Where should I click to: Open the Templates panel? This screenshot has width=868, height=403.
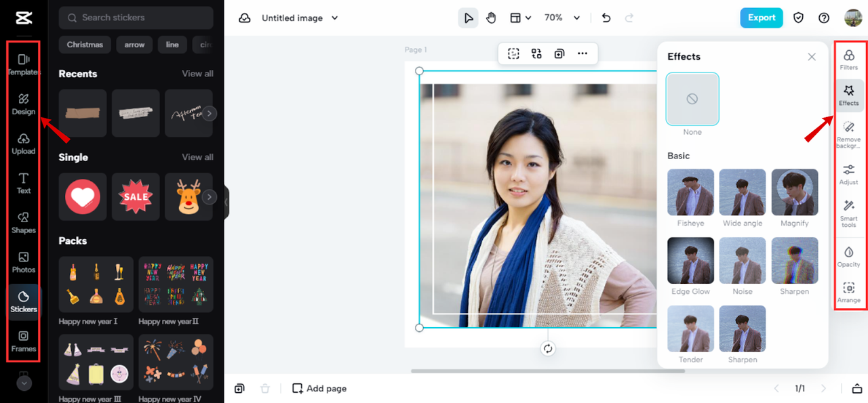click(24, 64)
